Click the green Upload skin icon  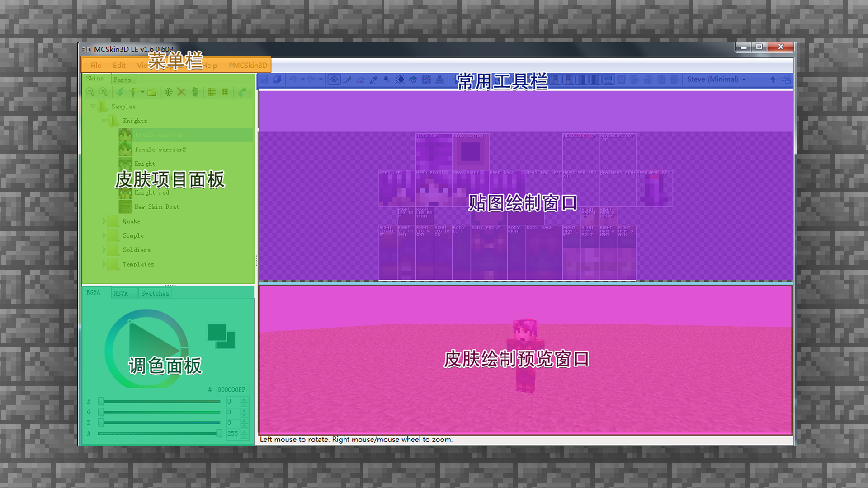(242, 92)
